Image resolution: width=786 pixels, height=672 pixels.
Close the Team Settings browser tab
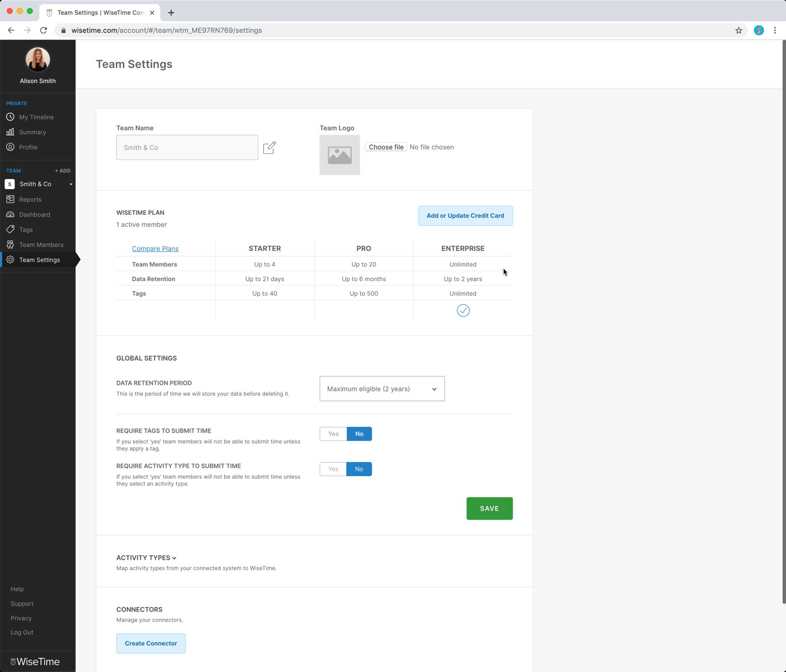[152, 13]
